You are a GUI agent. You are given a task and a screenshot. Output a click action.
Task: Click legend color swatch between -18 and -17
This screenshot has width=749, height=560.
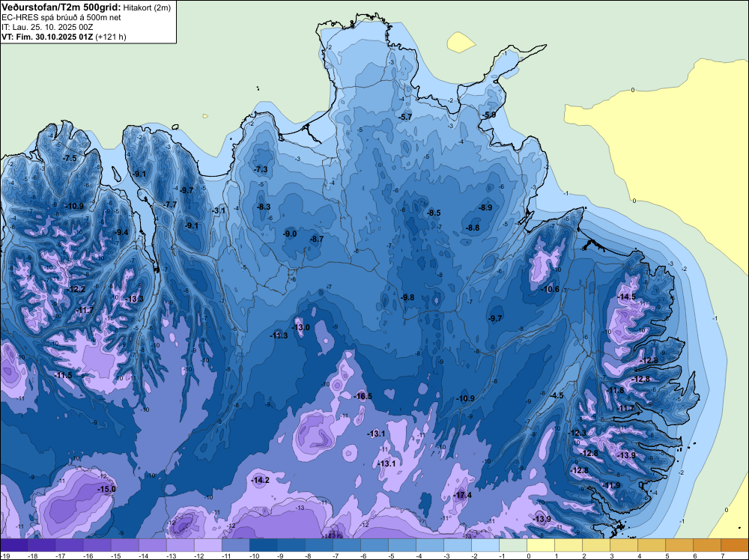(x=41, y=545)
